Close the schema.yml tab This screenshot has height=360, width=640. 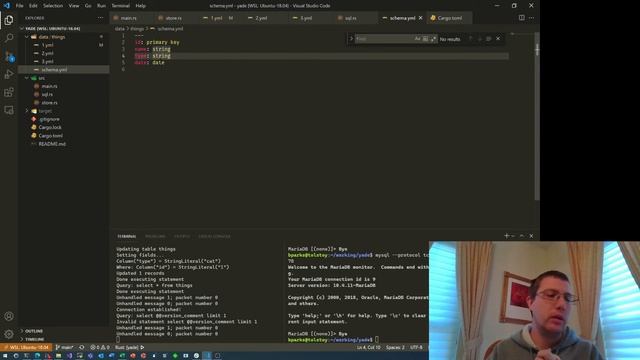pos(420,18)
